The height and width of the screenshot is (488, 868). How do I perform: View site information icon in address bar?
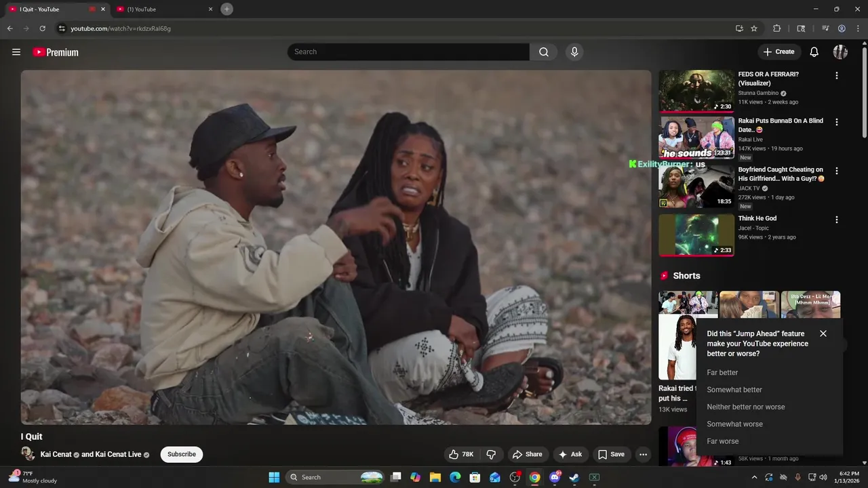[62, 28]
